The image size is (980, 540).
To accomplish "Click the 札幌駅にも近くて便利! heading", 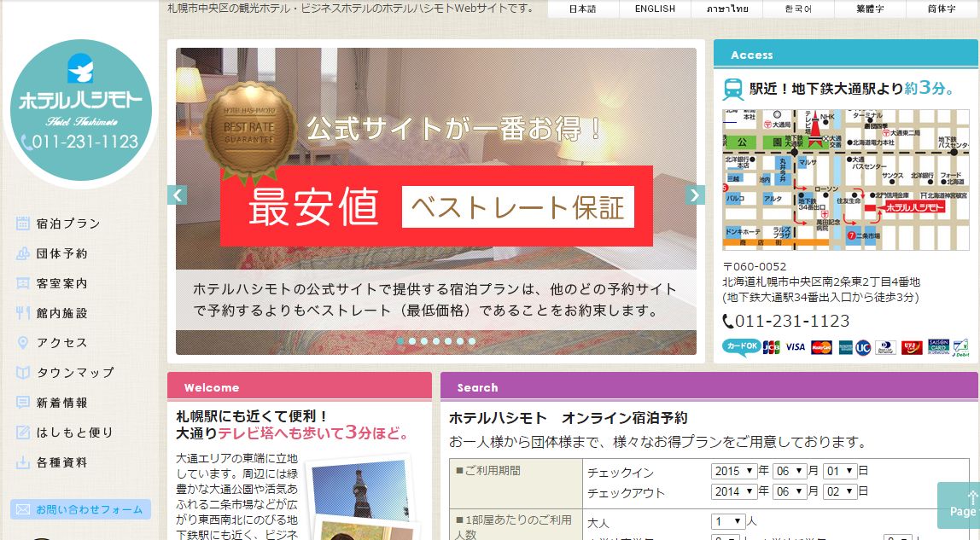I will (x=251, y=416).
